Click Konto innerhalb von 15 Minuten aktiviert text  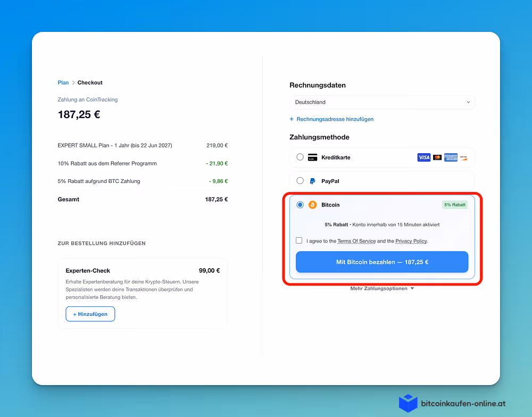tap(396, 224)
